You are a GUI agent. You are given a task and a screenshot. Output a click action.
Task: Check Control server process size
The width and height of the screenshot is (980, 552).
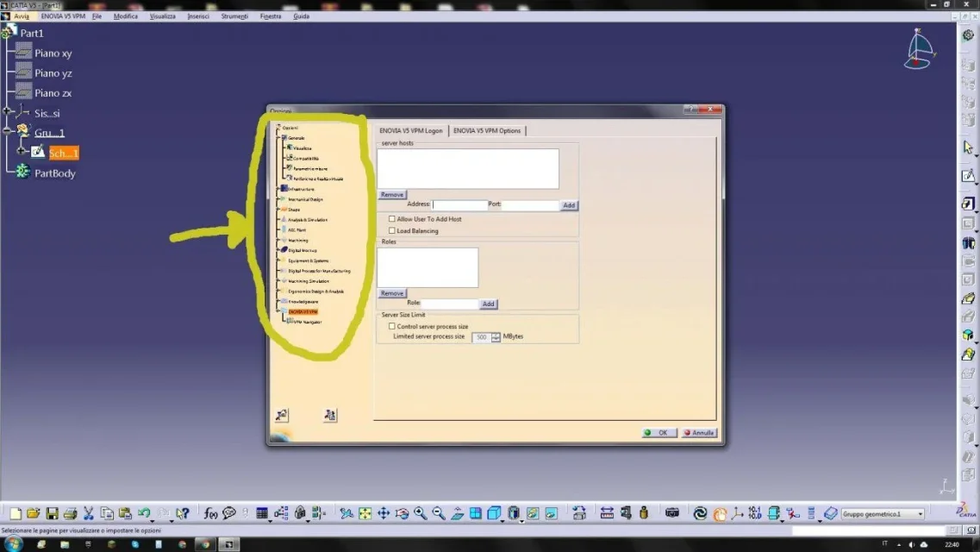pyautogui.click(x=392, y=326)
